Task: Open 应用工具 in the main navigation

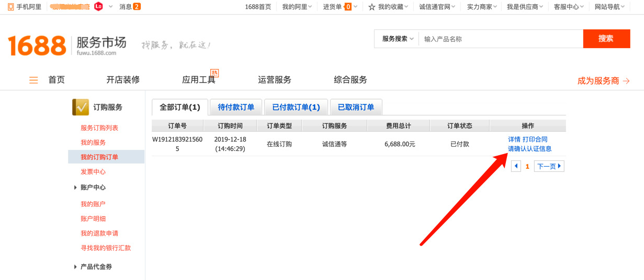Action: 199,80
